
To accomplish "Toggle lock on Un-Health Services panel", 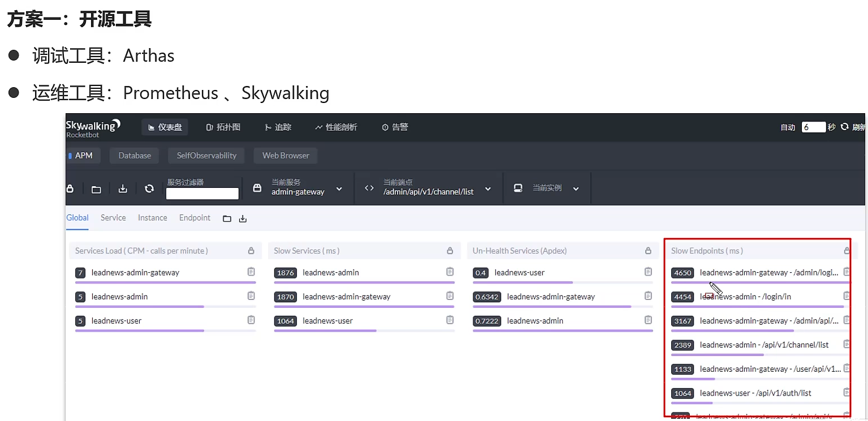I will tap(649, 251).
